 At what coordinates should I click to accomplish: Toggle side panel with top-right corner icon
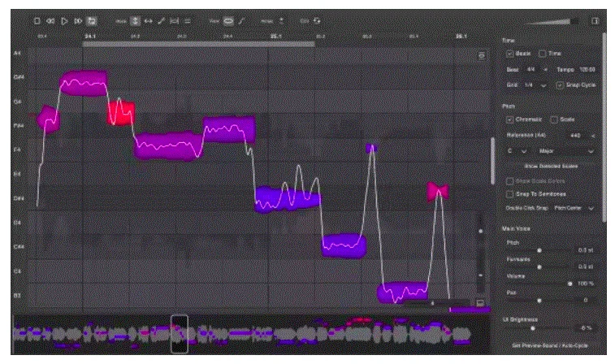coord(595,20)
